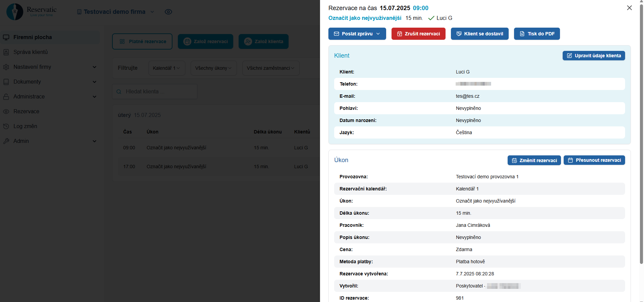The image size is (644, 302).
Task: Click the Admin wrench icon
Action: pos(6,141)
